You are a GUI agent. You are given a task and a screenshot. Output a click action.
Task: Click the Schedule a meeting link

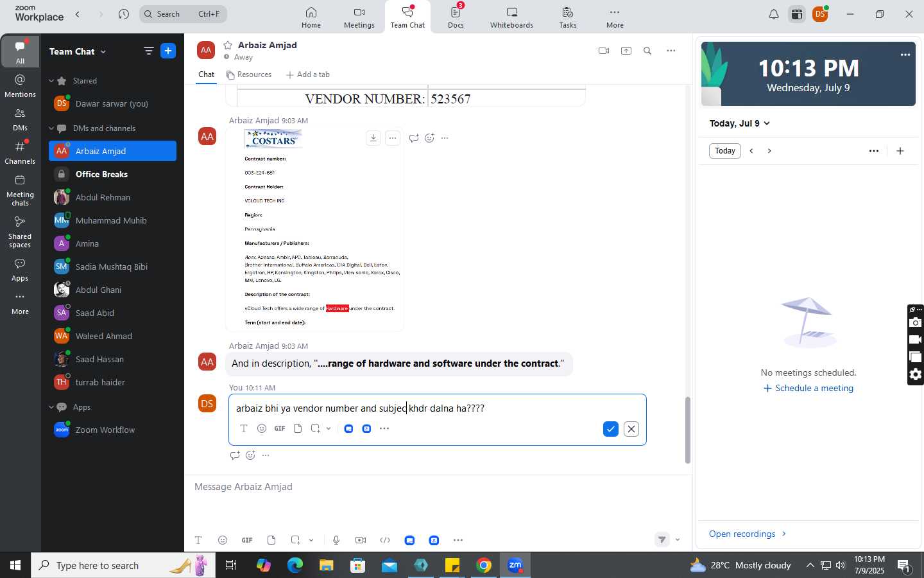point(809,388)
